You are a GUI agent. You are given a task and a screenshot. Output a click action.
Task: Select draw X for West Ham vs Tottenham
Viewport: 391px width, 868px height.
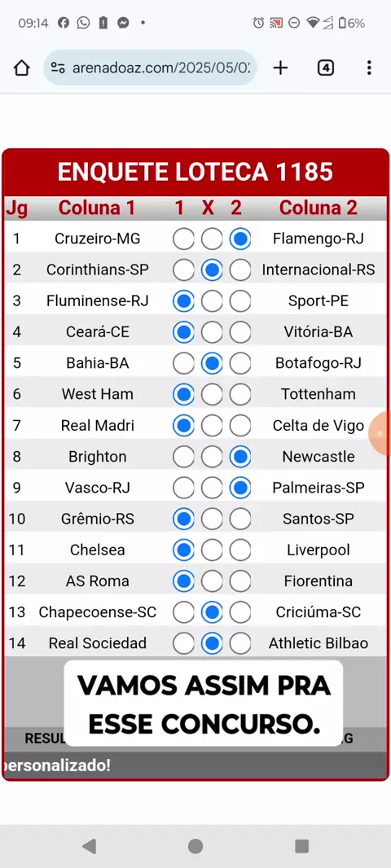[x=212, y=395]
